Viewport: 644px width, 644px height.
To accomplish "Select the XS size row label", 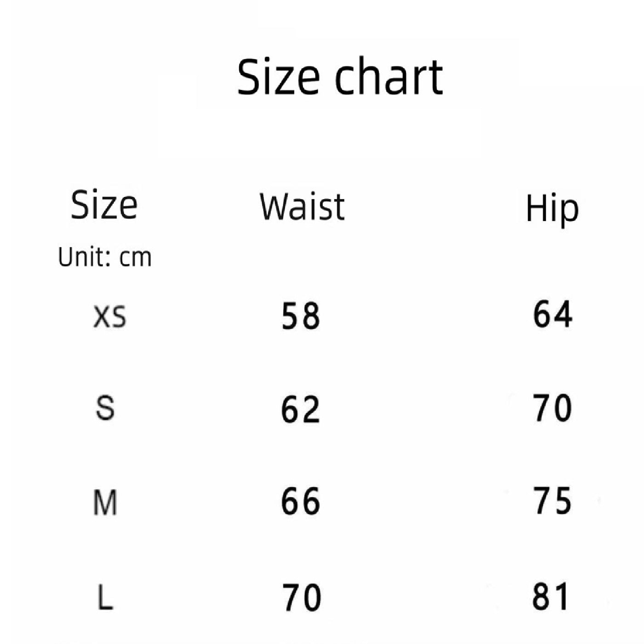I will (109, 317).
